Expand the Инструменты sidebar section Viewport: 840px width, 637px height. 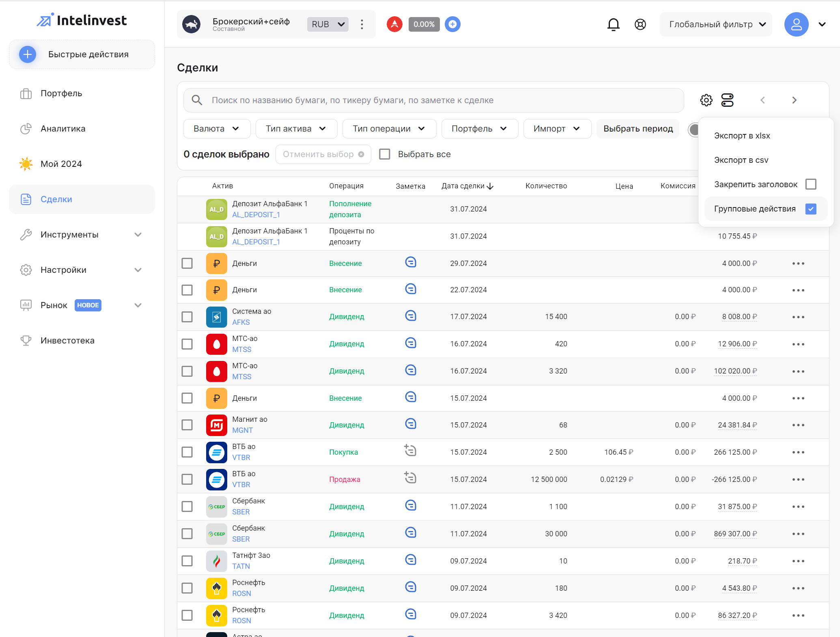pyautogui.click(x=138, y=235)
